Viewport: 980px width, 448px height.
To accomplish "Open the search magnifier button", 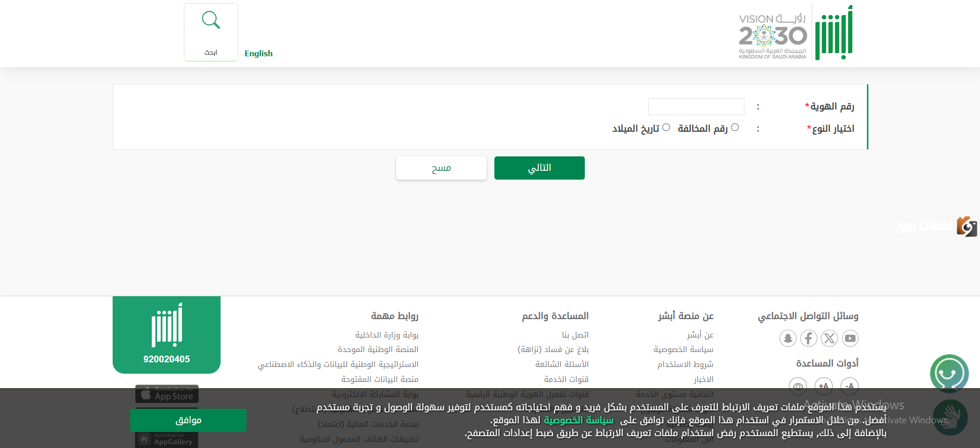I will pyautogui.click(x=211, y=32).
